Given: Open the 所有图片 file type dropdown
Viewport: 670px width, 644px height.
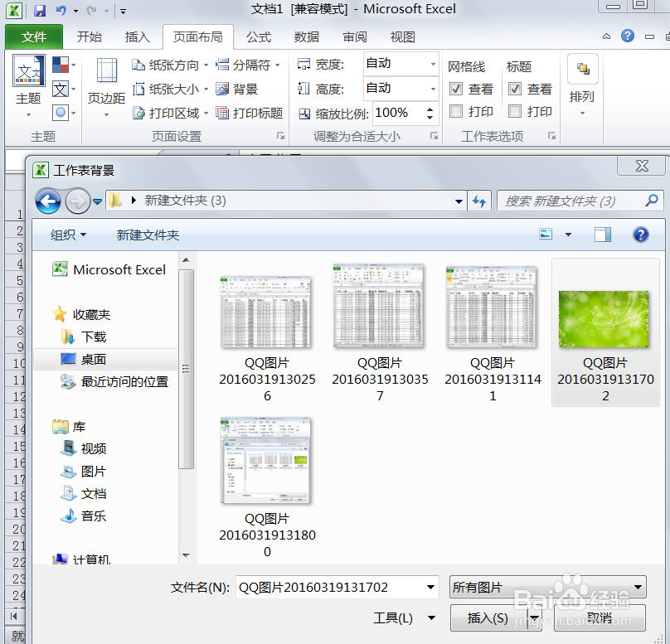Looking at the screenshot, I should click(548, 587).
